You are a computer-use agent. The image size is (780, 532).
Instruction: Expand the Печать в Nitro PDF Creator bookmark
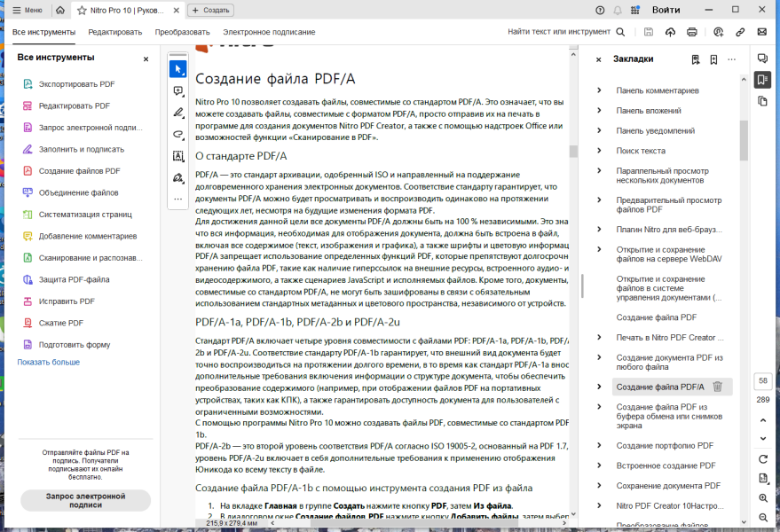coord(599,337)
